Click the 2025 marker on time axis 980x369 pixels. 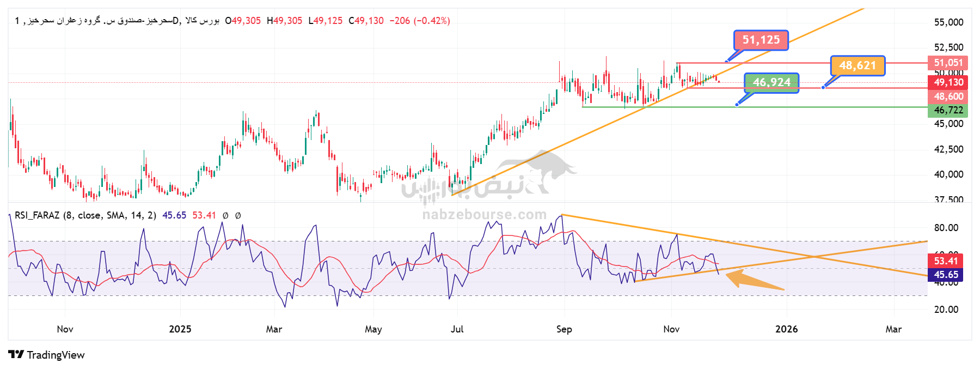coord(180,329)
